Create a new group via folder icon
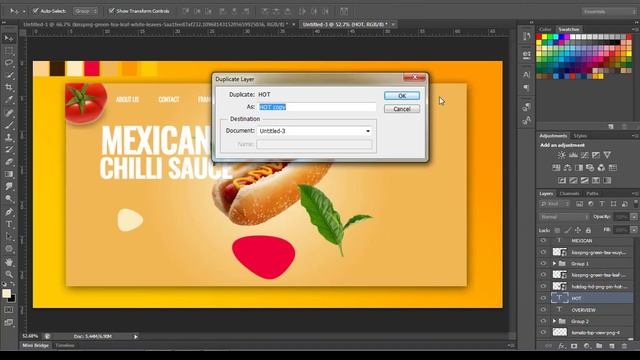Screen dimensions: 640x360 pyautogui.click(x=599, y=346)
